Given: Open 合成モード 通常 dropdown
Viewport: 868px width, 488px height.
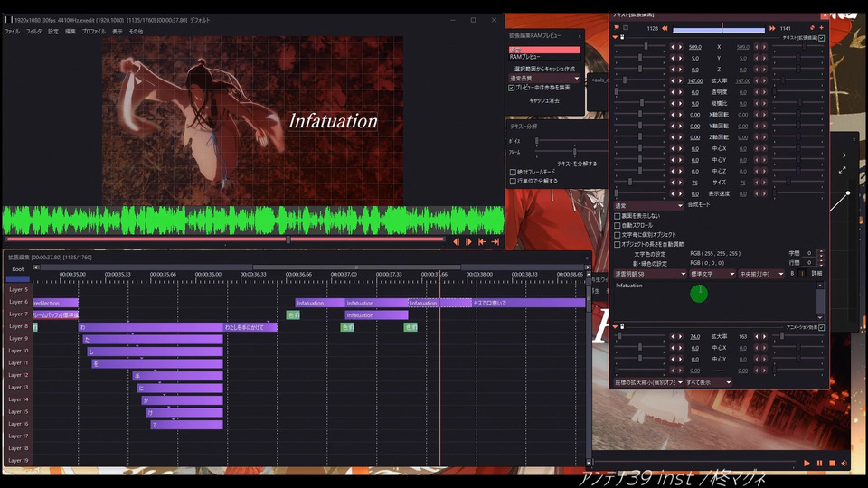Looking at the screenshot, I should point(649,206).
